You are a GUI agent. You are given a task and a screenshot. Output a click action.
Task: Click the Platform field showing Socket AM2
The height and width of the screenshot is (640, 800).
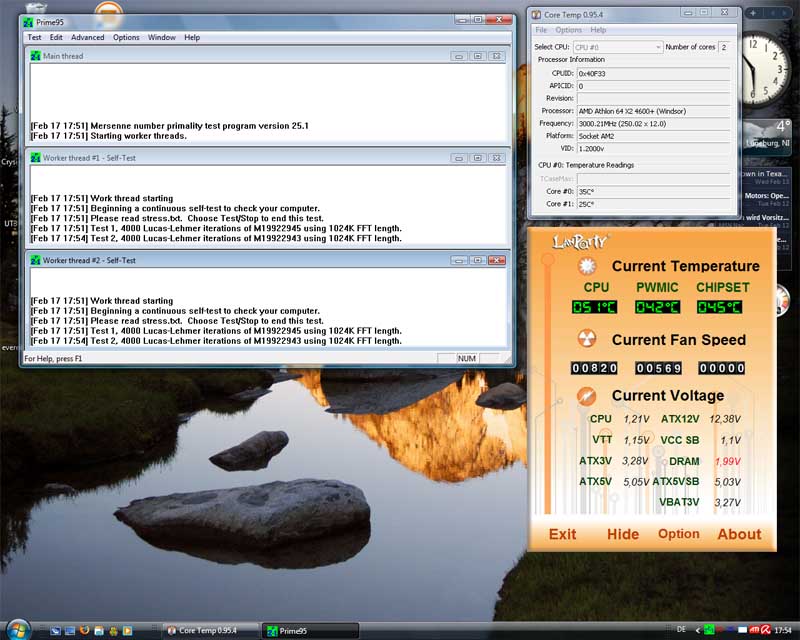coord(653,136)
